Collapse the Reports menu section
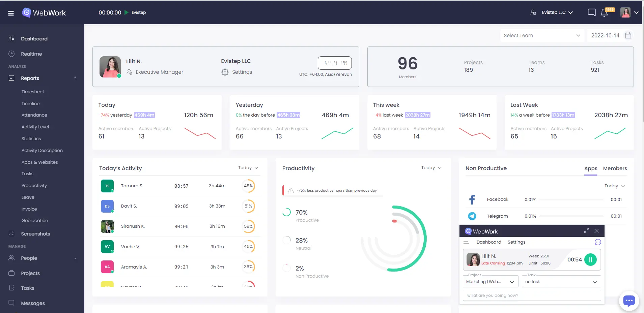 [x=75, y=78]
